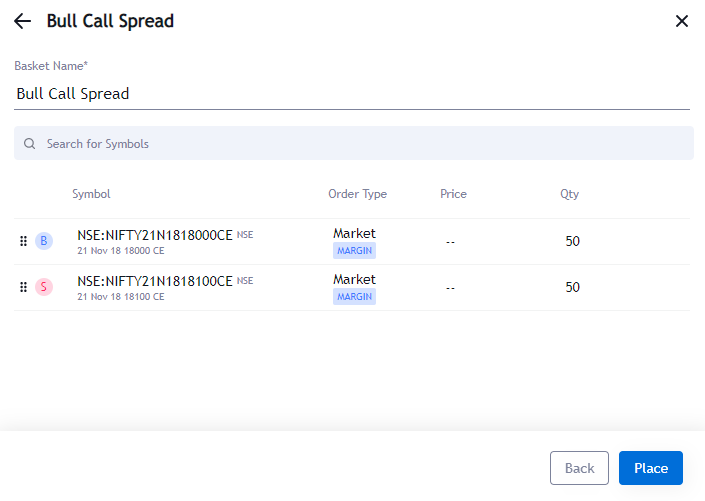The width and height of the screenshot is (705, 501).
Task: Select the NSE:NIFTY21N1818000CE symbol
Action: click(155, 235)
